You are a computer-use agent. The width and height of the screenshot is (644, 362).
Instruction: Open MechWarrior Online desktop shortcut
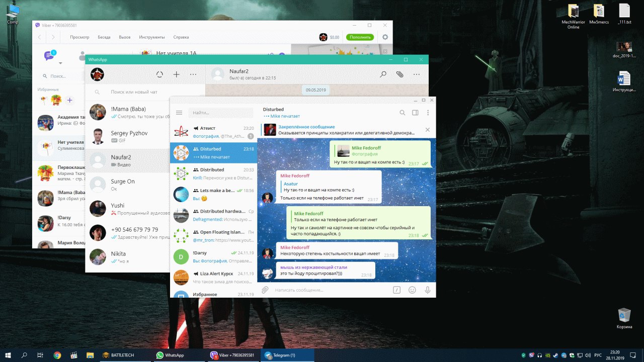click(574, 17)
